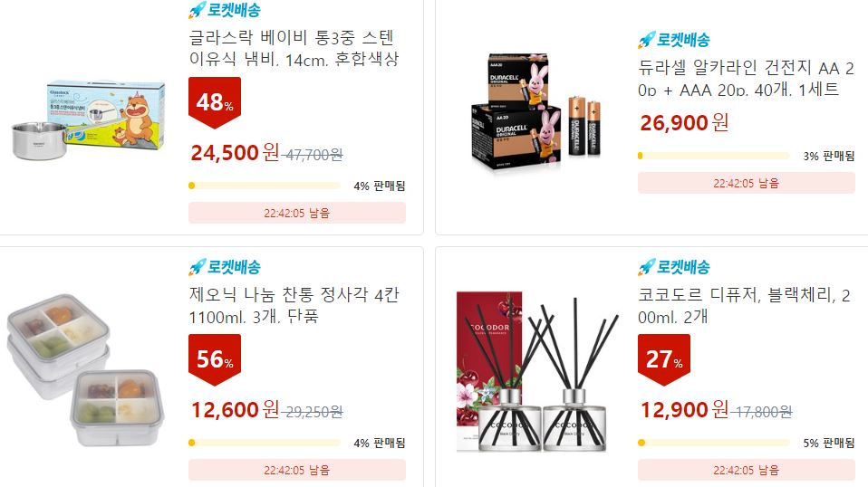Click the 5% sold progress bar
Image resolution: width=868 pixels, height=487 pixels.
(714, 443)
